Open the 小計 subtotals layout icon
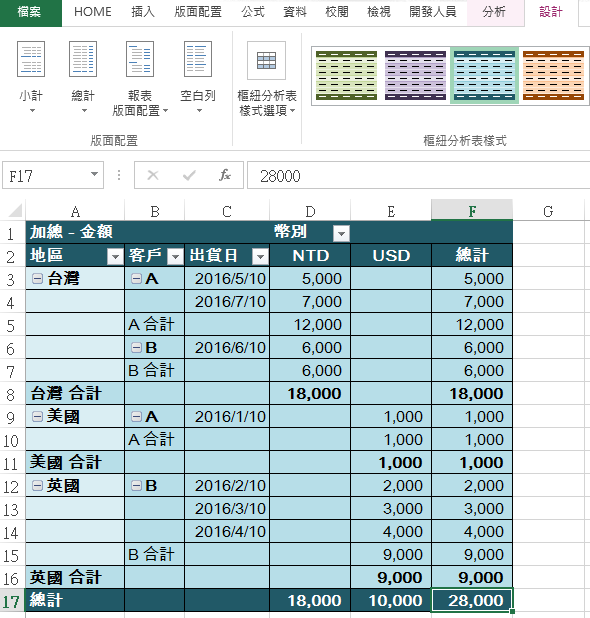This screenshot has height=618, width=590. [x=31, y=59]
